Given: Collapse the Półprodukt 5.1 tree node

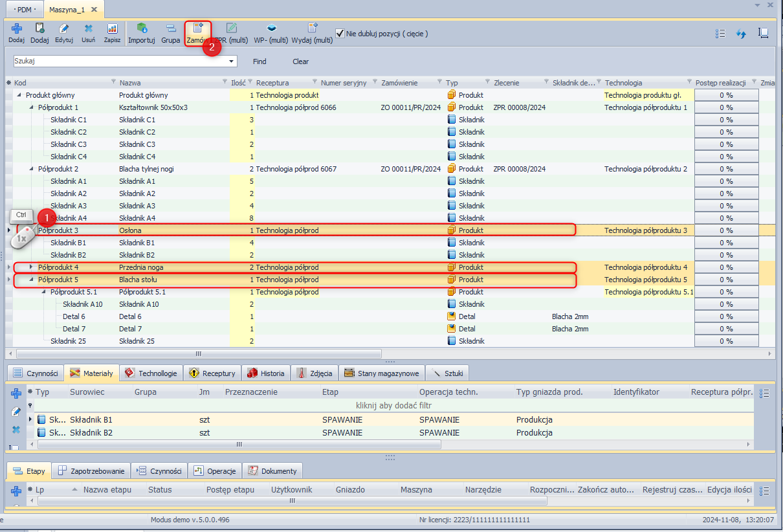Looking at the screenshot, I should (x=44, y=292).
